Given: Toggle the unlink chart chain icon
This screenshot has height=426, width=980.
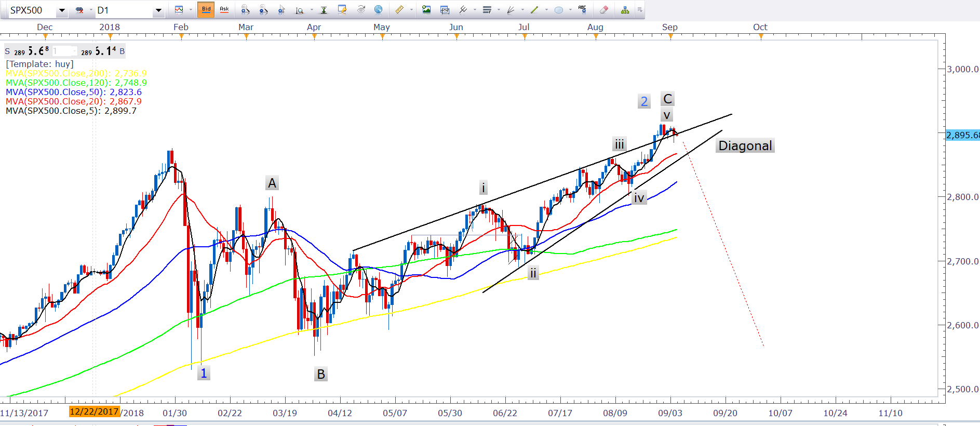Looking at the screenshot, I should tap(79, 10).
